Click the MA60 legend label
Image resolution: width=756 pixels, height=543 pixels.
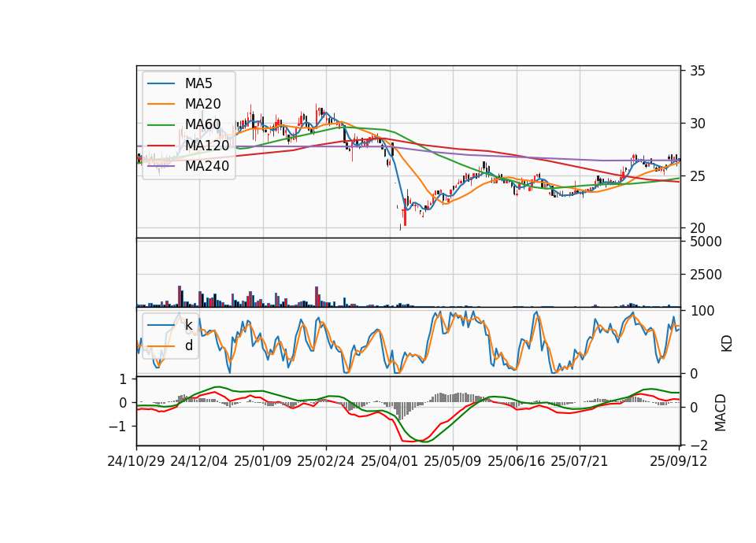point(202,124)
